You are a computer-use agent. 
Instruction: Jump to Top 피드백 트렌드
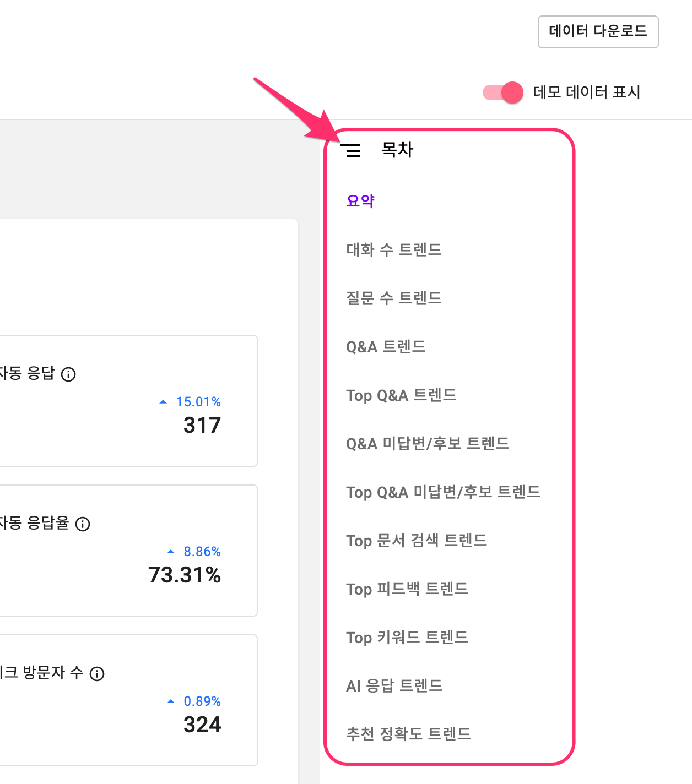[407, 589]
